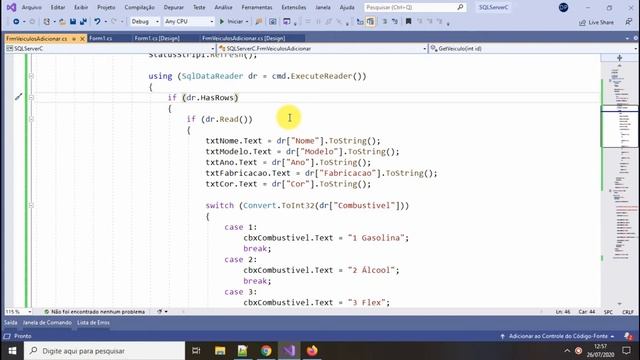
Task: Open Chrome from taskbar
Action: tap(266, 351)
